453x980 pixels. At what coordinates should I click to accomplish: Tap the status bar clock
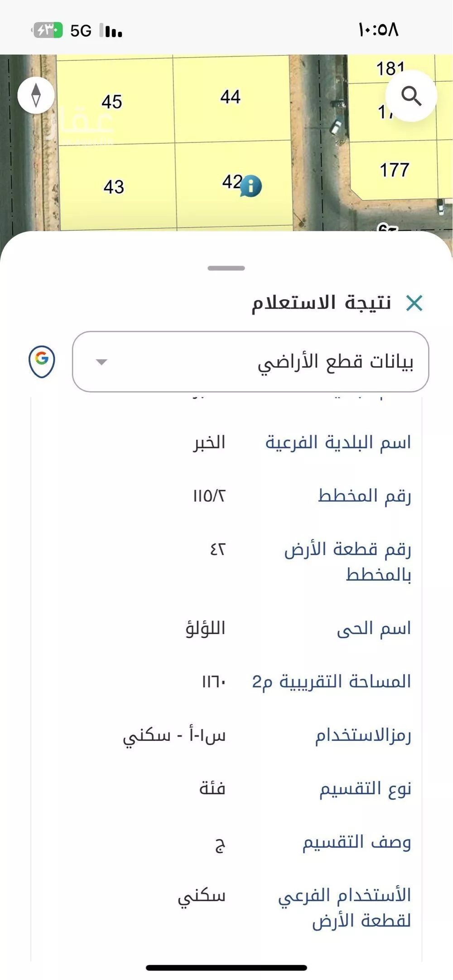[378, 30]
